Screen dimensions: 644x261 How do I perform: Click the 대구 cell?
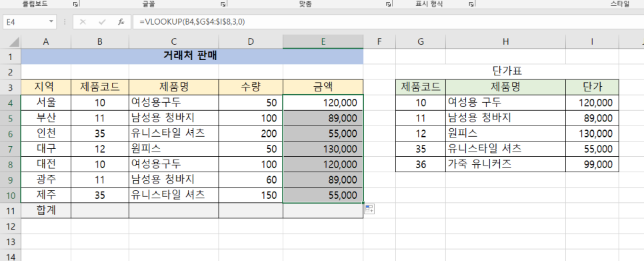[46, 149]
